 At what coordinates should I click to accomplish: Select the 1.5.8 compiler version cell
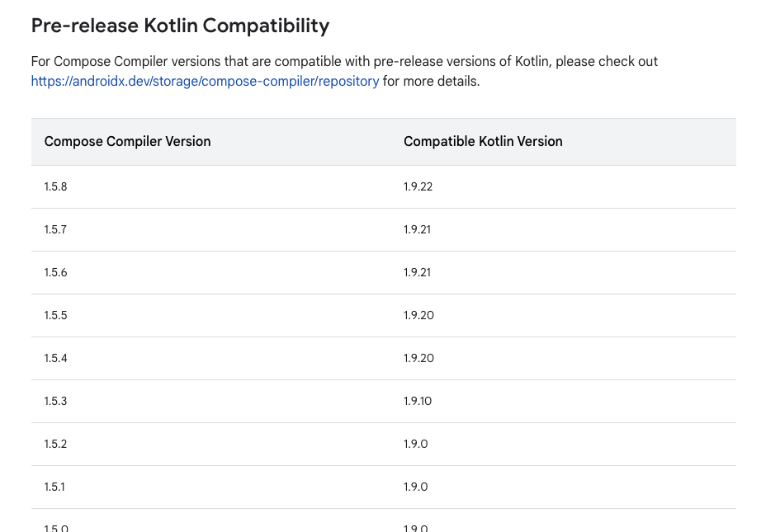point(55,186)
